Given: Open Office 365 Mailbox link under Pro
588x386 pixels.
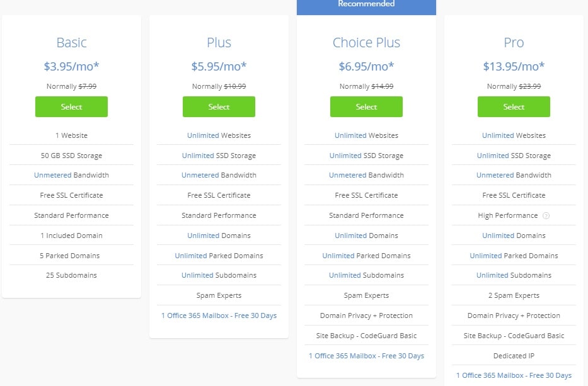Looking at the screenshot, I should pos(514,375).
